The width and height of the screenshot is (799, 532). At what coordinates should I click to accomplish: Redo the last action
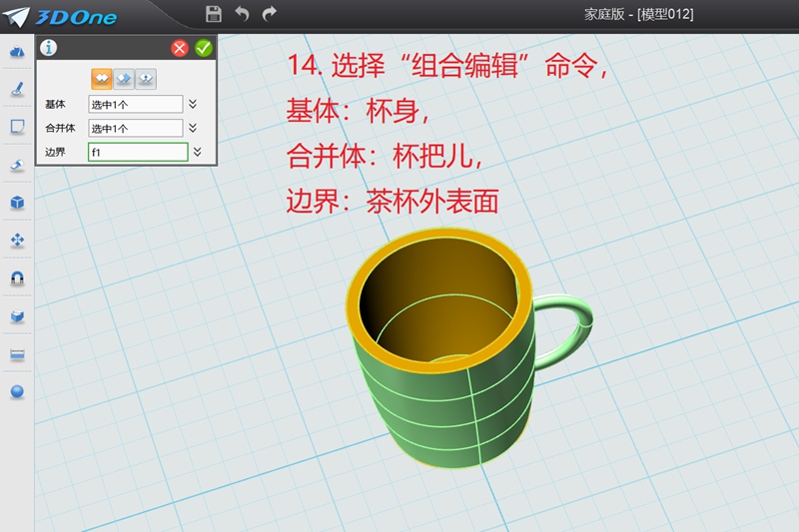[269, 14]
